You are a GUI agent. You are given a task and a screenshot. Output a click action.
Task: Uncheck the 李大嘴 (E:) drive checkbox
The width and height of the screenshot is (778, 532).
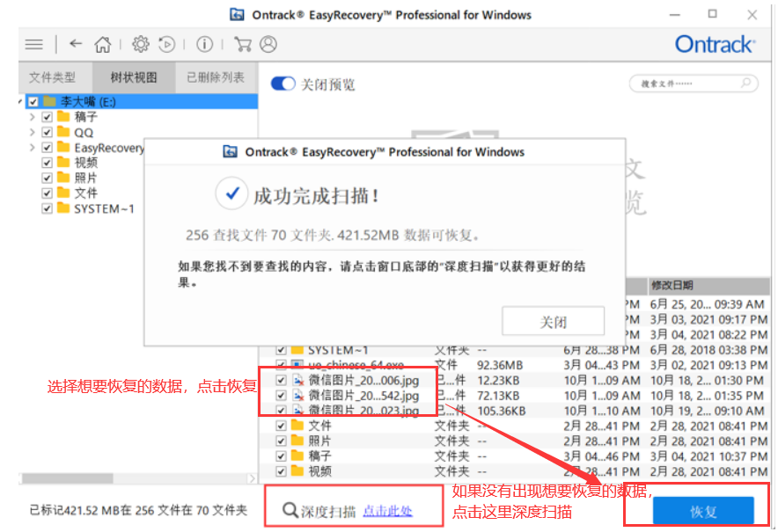click(33, 102)
